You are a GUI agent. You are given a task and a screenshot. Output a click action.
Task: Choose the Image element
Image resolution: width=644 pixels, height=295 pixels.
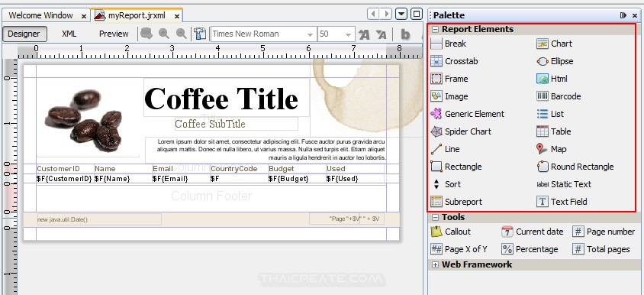(x=449, y=96)
